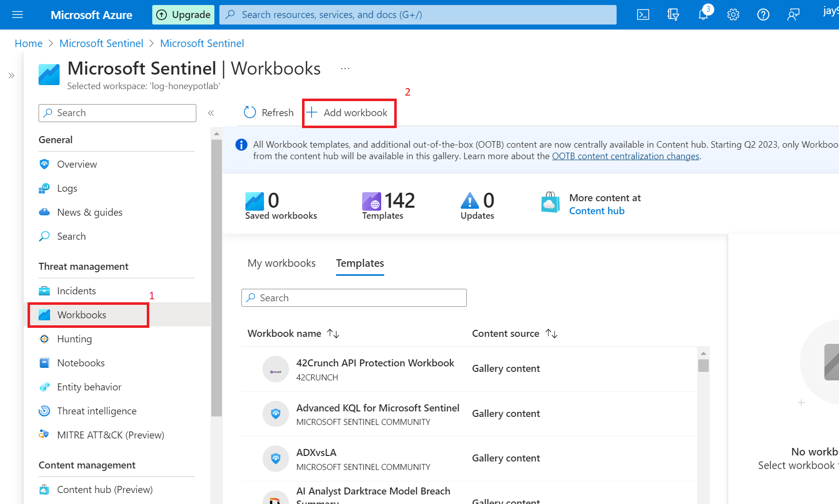Click the workbook list scrollbar up arrow
Image resolution: width=839 pixels, height=504 pixels.
tap(703, 353)
